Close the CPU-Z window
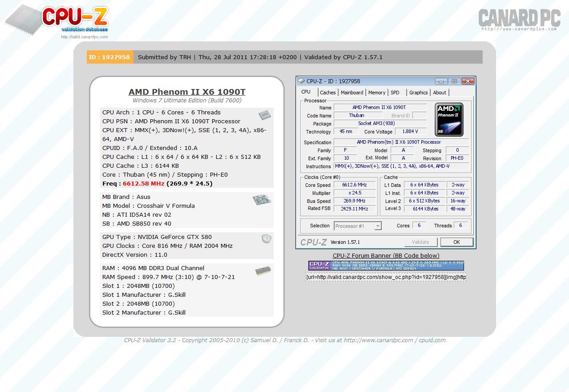 (468, 81)
